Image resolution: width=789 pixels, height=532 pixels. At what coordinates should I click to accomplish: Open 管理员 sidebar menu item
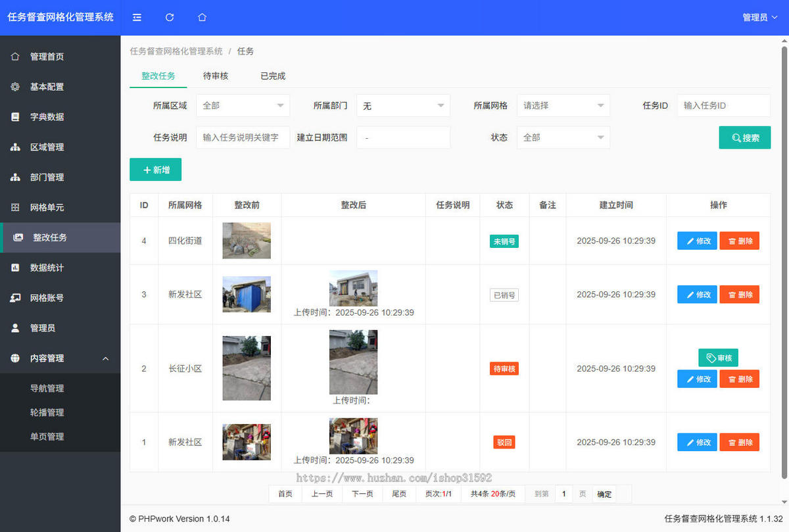tap(60, 328)
